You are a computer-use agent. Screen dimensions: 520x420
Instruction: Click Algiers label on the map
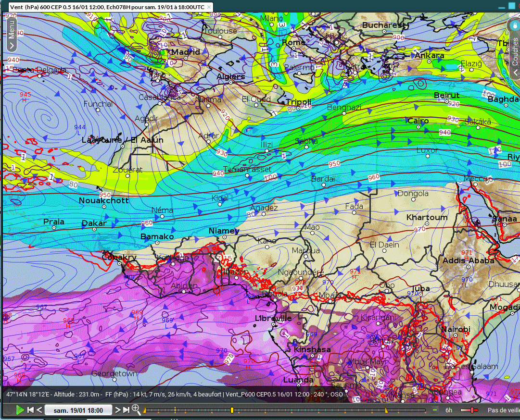coord(231,76)
